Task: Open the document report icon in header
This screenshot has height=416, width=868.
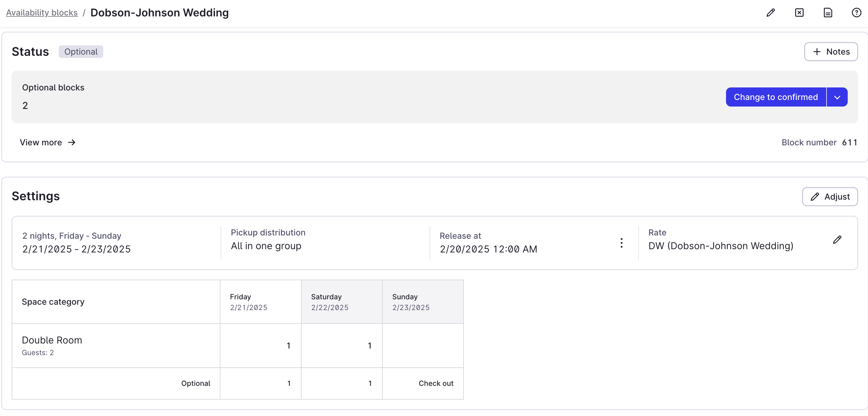Action: coord(827,13)
